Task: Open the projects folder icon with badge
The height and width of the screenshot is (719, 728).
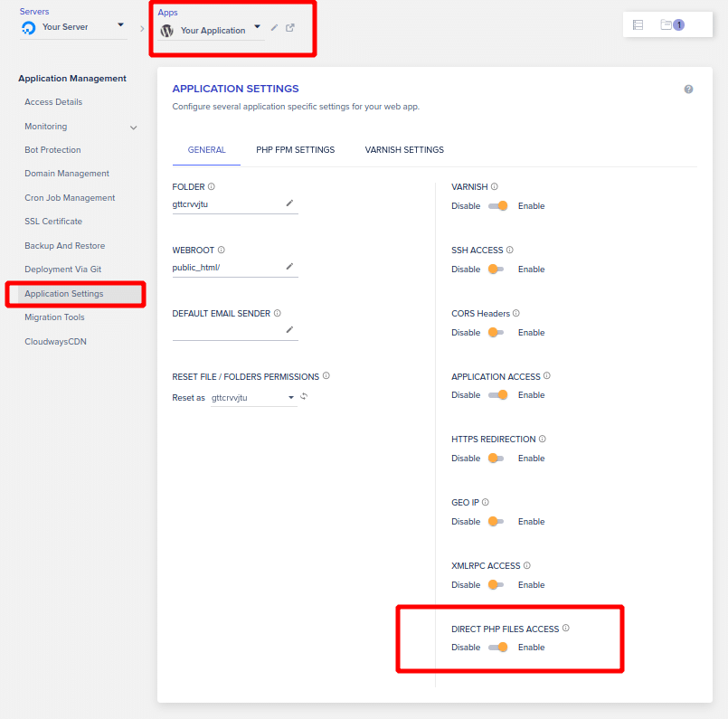Action: [672, 24]
